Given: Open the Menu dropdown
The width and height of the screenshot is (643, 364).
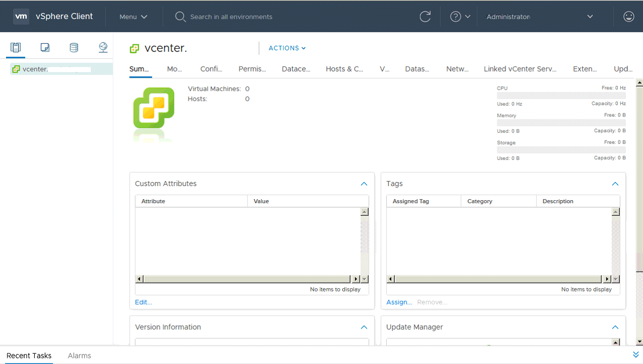Looking at the screenshot, I should click(x=133, y=17).
